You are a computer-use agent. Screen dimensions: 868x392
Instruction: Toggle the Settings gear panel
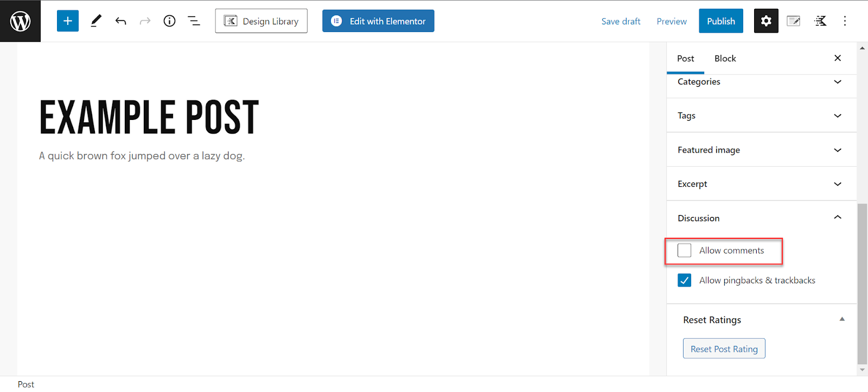point(766,21)
